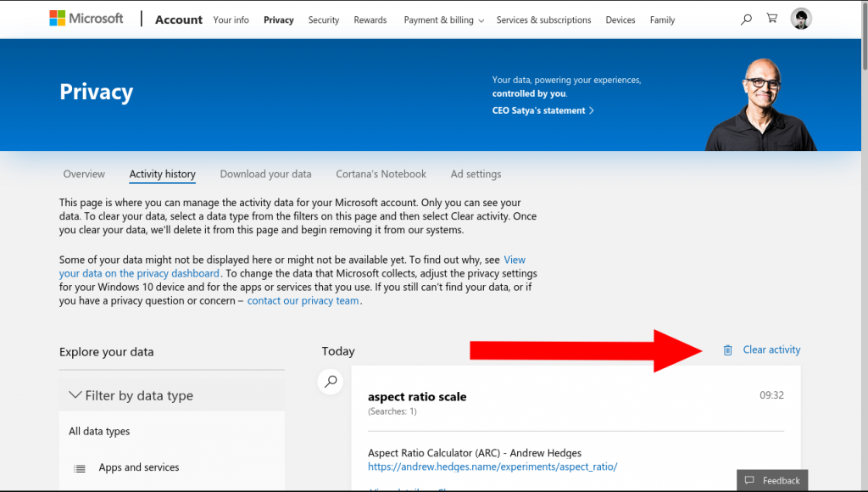Click the account profile avatar picture
Viewport: 868px width, 492px height.
[x=800, y=18]
